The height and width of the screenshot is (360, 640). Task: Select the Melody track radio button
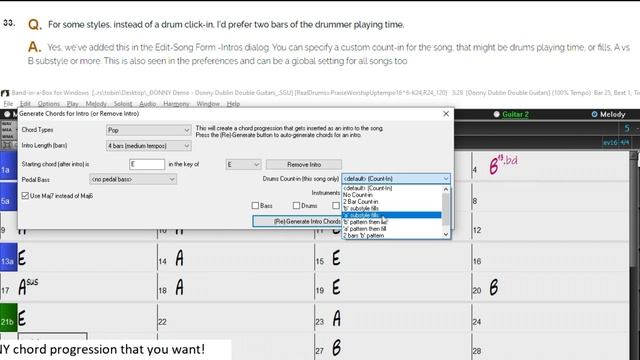click(x=594, y=114)
